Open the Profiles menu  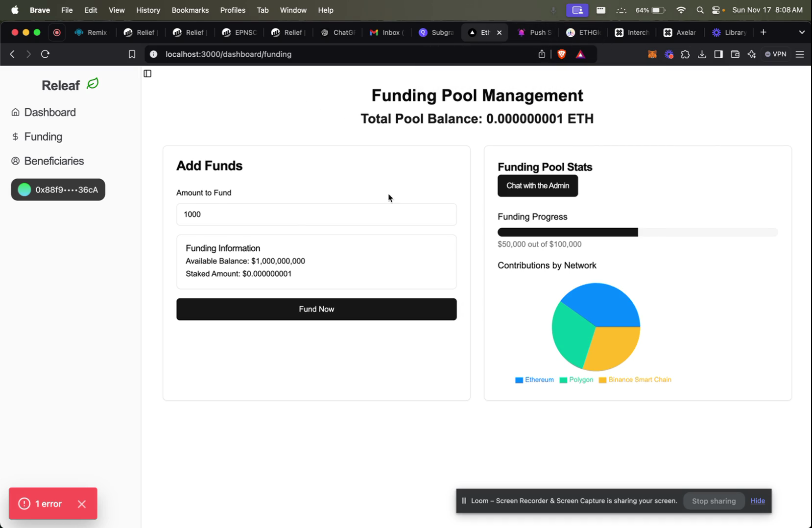point(233,10)
